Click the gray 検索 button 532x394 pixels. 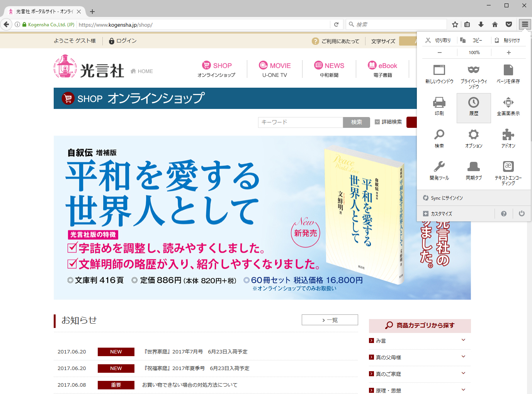point(357,122)
